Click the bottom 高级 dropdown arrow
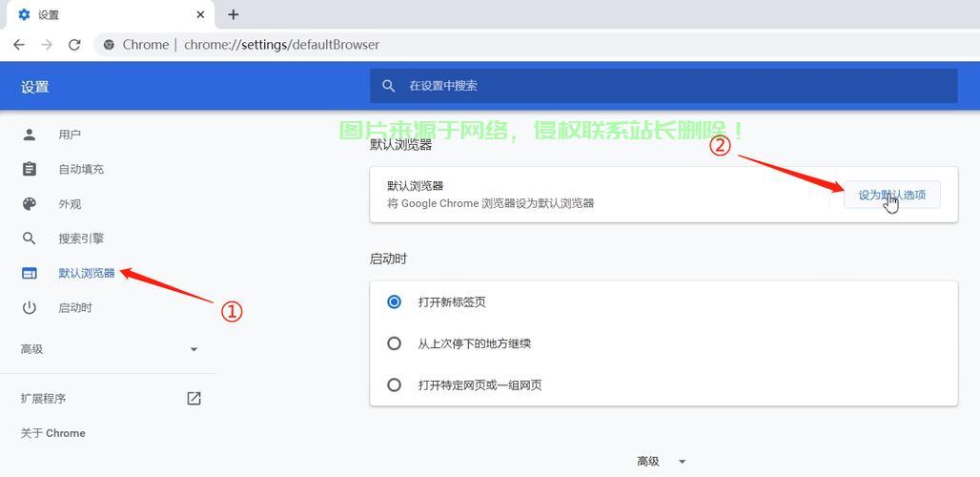The image size is (980, 477). coord(683,462)
